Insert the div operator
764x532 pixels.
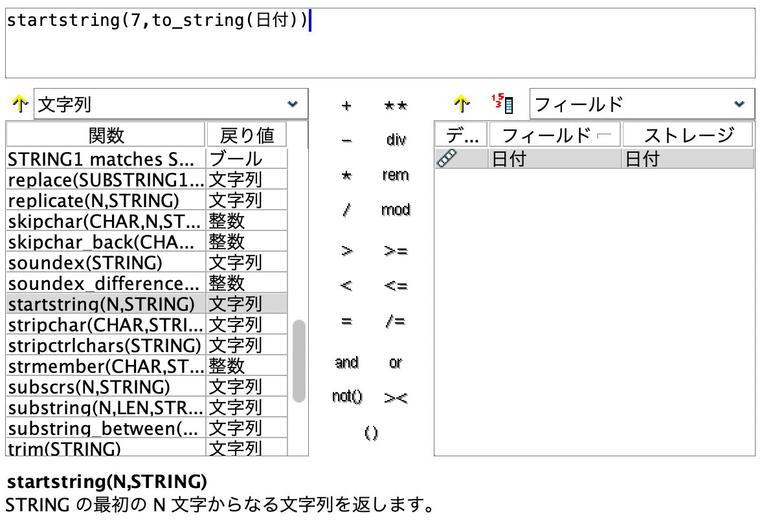(x=396, y=139)
